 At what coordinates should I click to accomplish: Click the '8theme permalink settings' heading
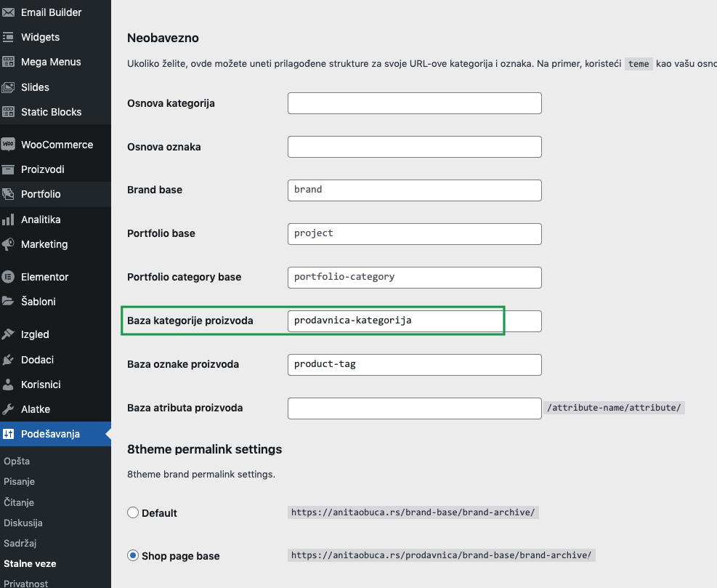tap(204, 449)
